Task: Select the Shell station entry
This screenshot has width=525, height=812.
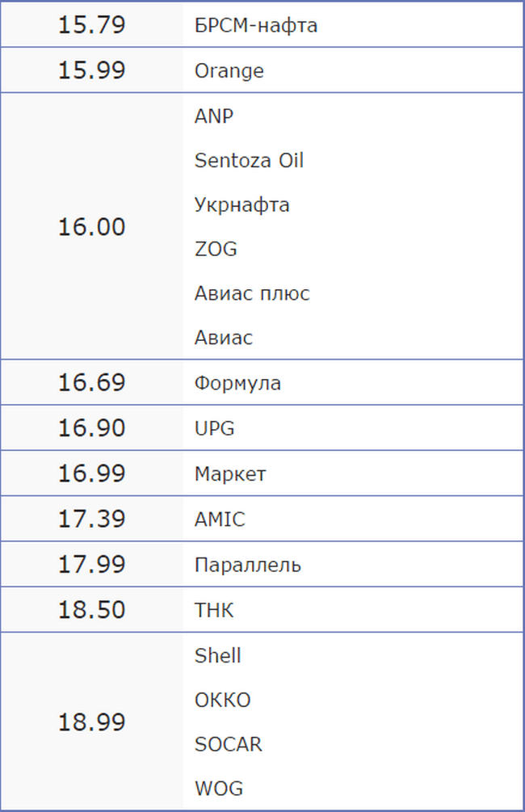Action: [217, 655]
